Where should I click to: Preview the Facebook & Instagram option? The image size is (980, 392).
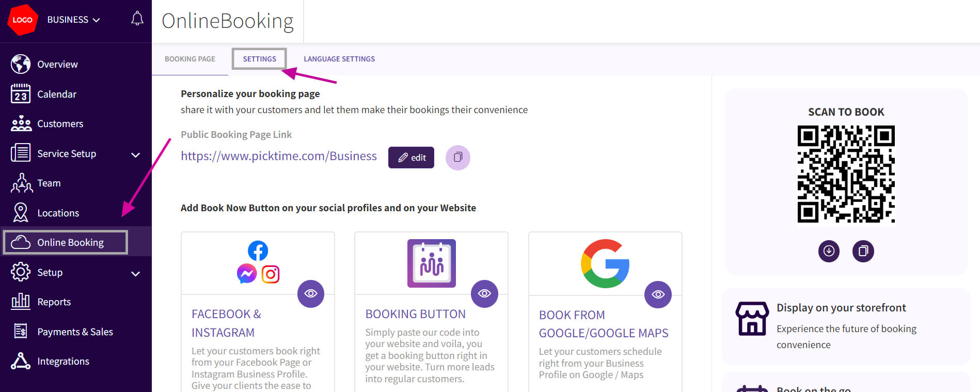[311, 294]
